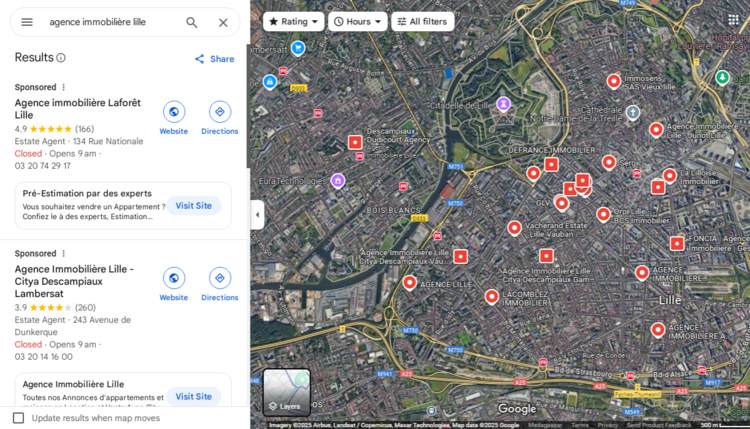The image size is (750, 429).
Task: Open Google apps grid icon
Action: [733, 20]
